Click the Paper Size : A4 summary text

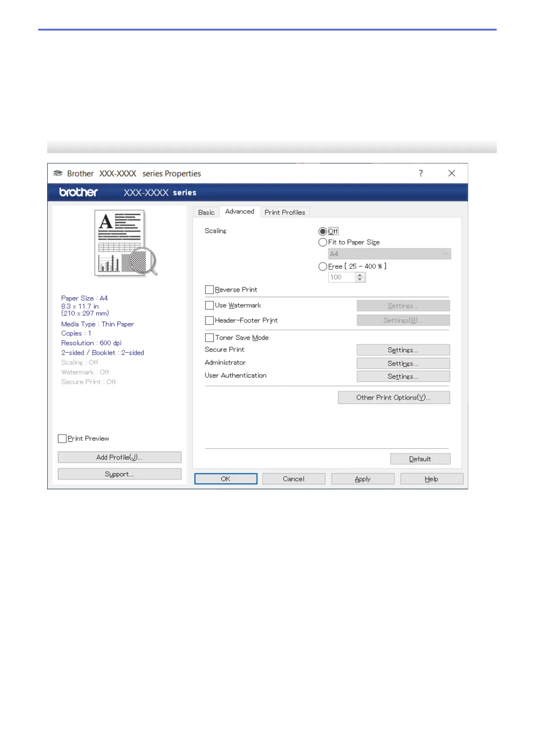(x=84, y=298)
